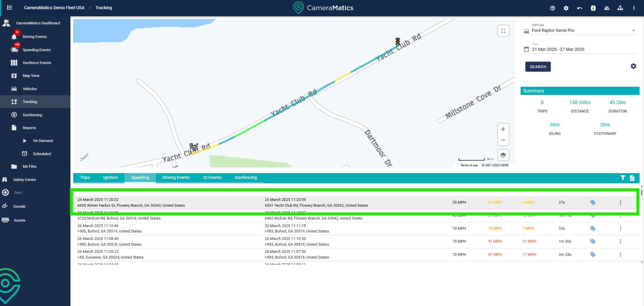
Task: Open settings gear in top bar
Action: (x=566, y=8)
